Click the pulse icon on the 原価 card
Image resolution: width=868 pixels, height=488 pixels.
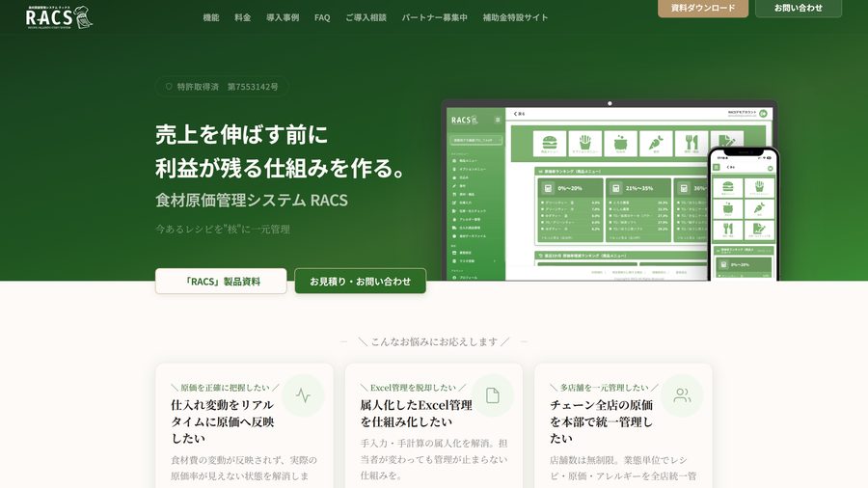(303, 395)
